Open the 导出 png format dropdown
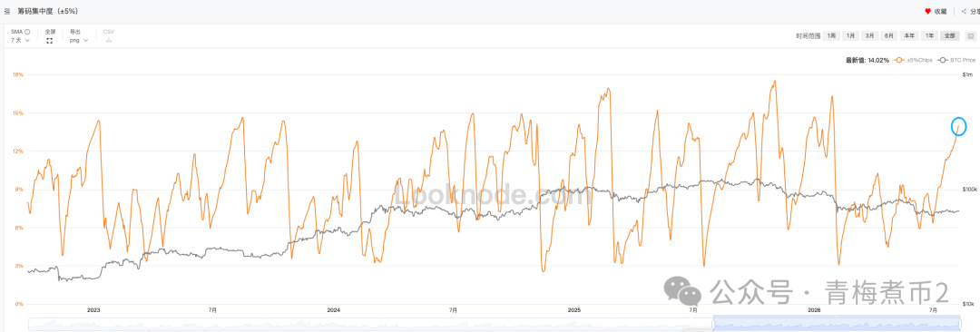The height and width of the screenshot is (332, 980). [x=79, y=40]
